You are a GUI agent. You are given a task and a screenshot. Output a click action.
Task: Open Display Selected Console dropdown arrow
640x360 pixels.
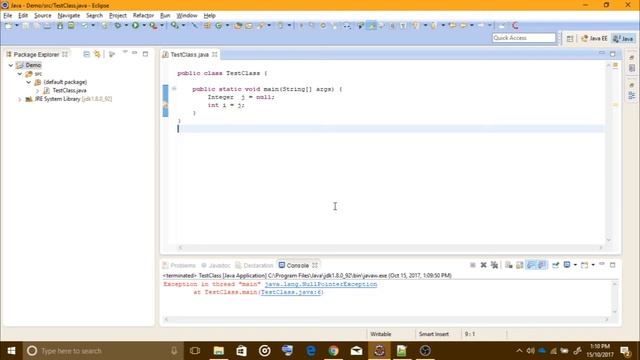point(575,265)
